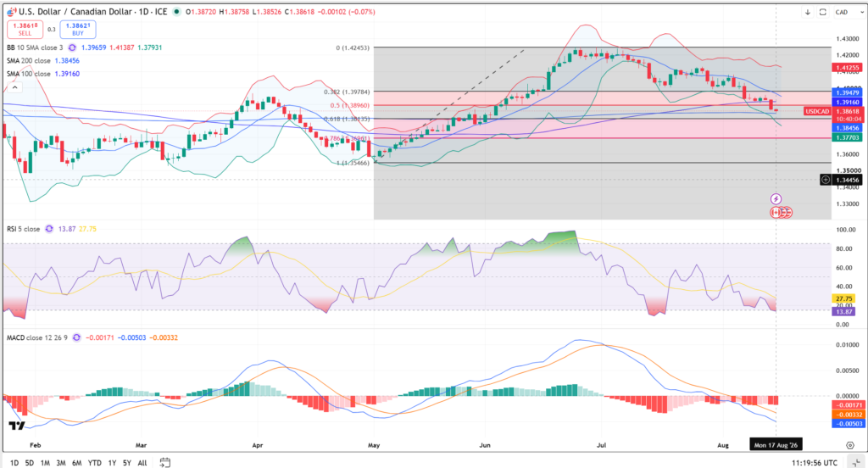
Task: Open the go to date calendar icon
Action: point(165,462)
